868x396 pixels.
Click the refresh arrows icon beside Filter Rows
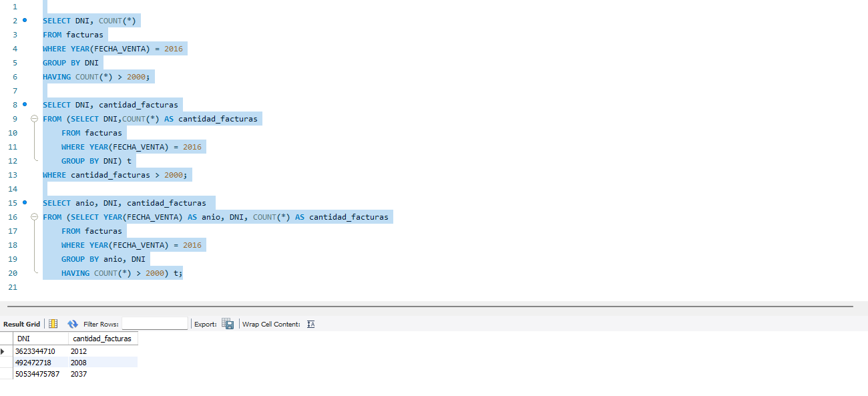[x=73, y=324]
